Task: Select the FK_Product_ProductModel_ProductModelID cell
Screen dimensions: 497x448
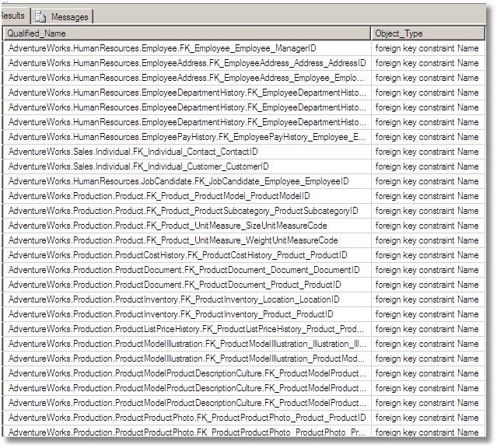Action: [187, 196]
